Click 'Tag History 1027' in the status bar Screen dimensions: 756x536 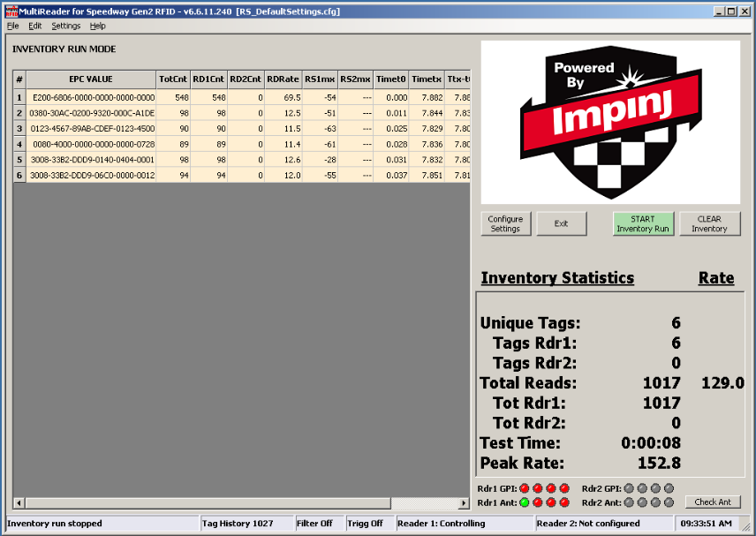238,524
